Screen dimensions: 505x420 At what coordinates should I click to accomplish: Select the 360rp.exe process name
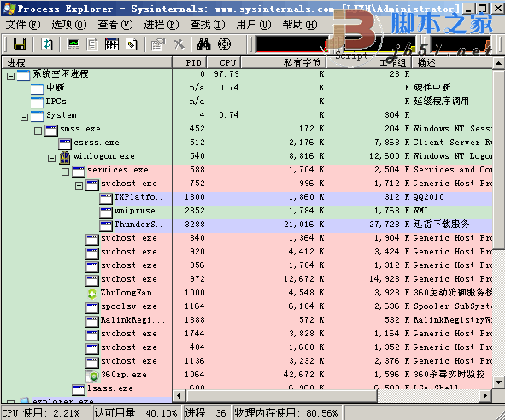(x=124, y=375)
